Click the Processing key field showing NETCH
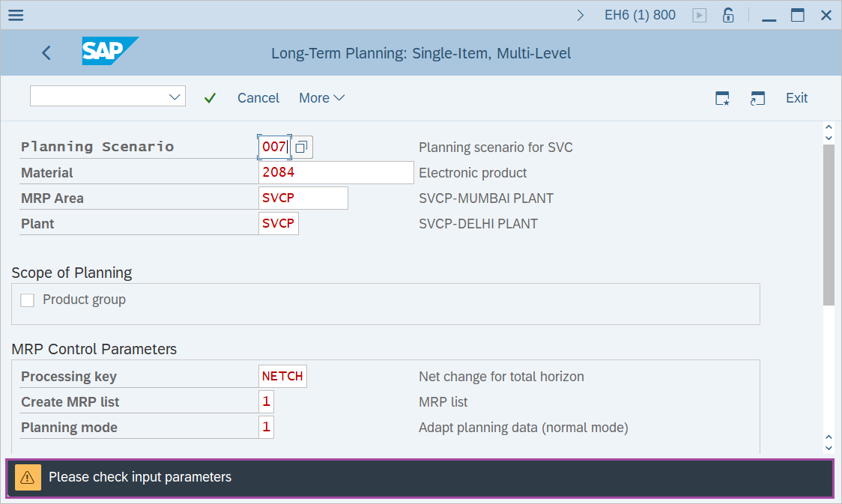 282,376
